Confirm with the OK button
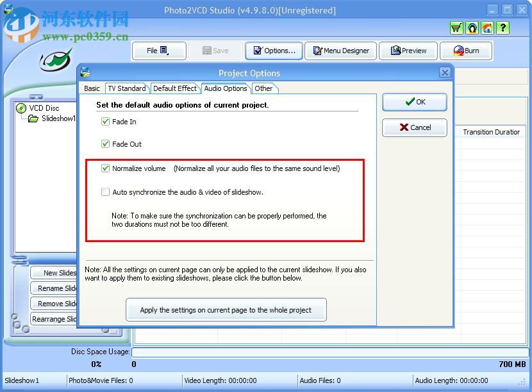The width and height of the screenshot is (532, 392). tap(415, 102)
